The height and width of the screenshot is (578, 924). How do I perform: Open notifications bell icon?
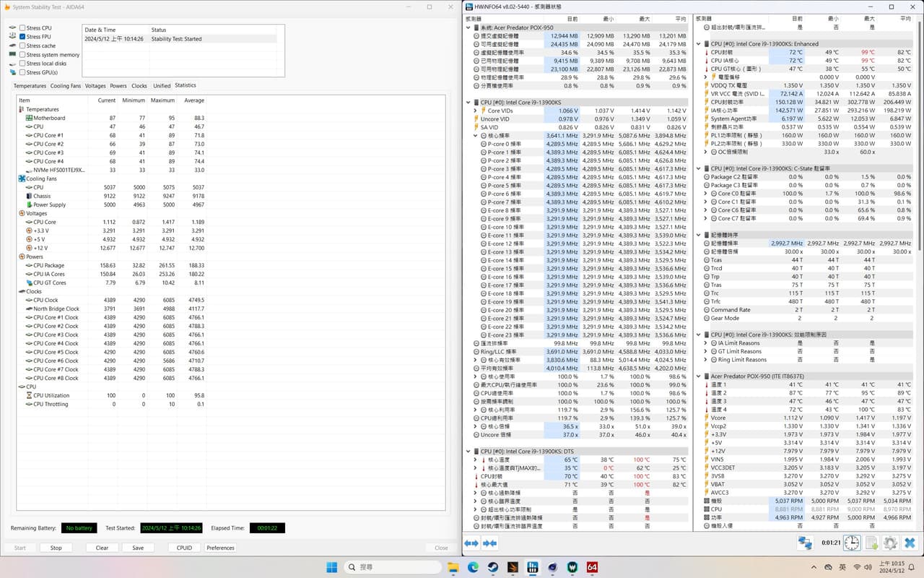tap(910, 567)
